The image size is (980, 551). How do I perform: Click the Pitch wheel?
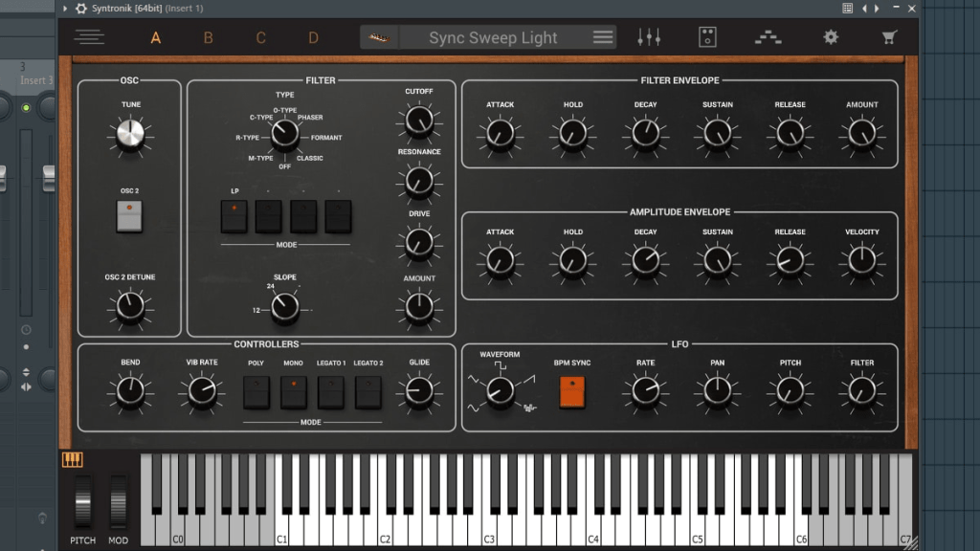[82, 501]
